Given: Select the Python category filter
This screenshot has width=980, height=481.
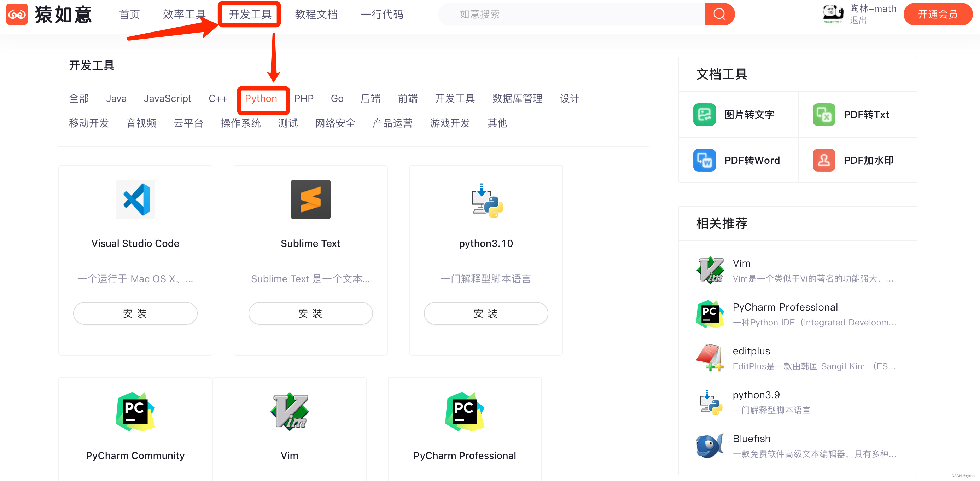Looking at the screenshot, I should (261, 99).
